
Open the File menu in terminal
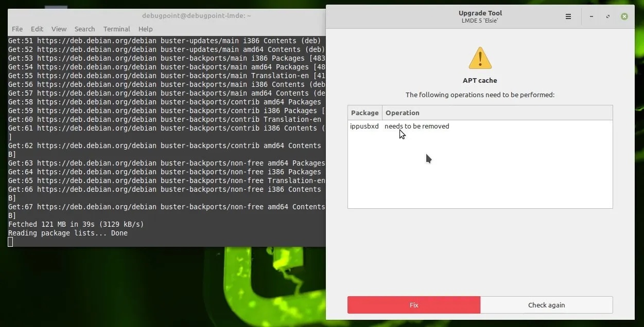pyautogui.click(x=17, y=29)
